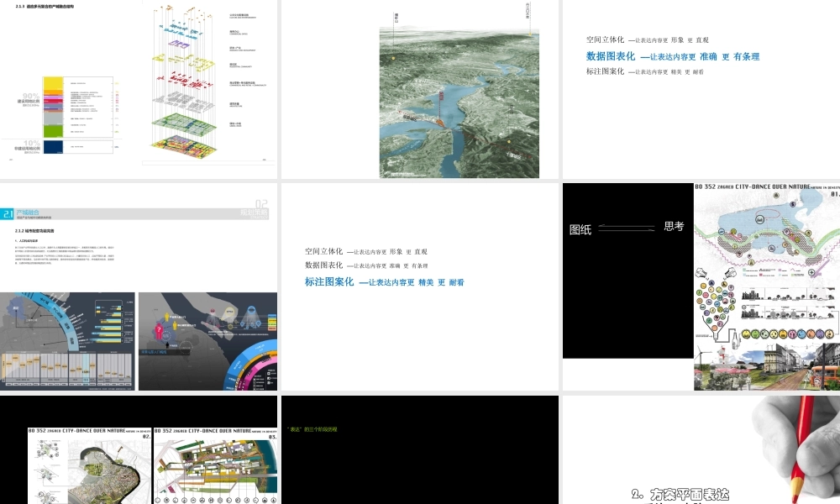This screenshot has width=840, height=504.
Task: Open the Zagreb competition board numbered 02
Action: tap(89, 466)
